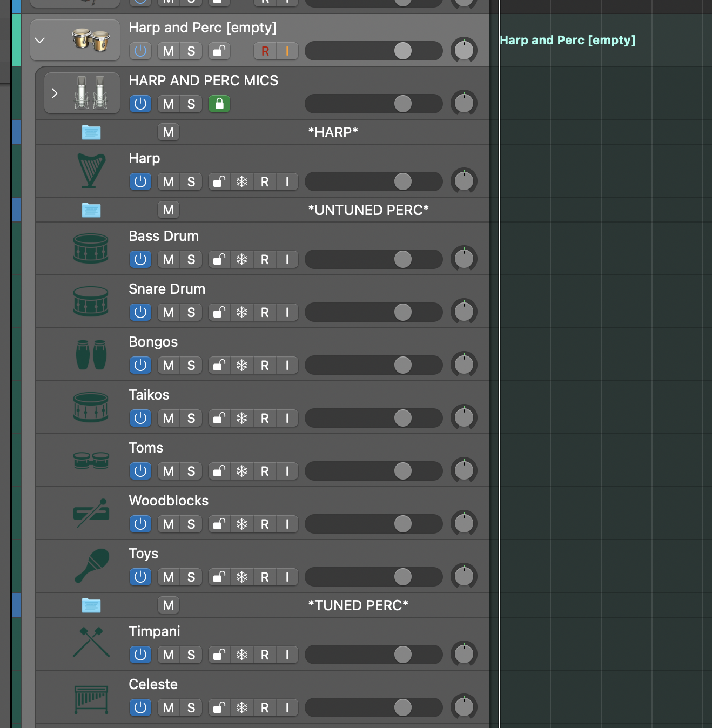The height and width of the screenshot is (728, 712).
Task: Collapse the Harp and Perc track stack
Action: point(40,41)
